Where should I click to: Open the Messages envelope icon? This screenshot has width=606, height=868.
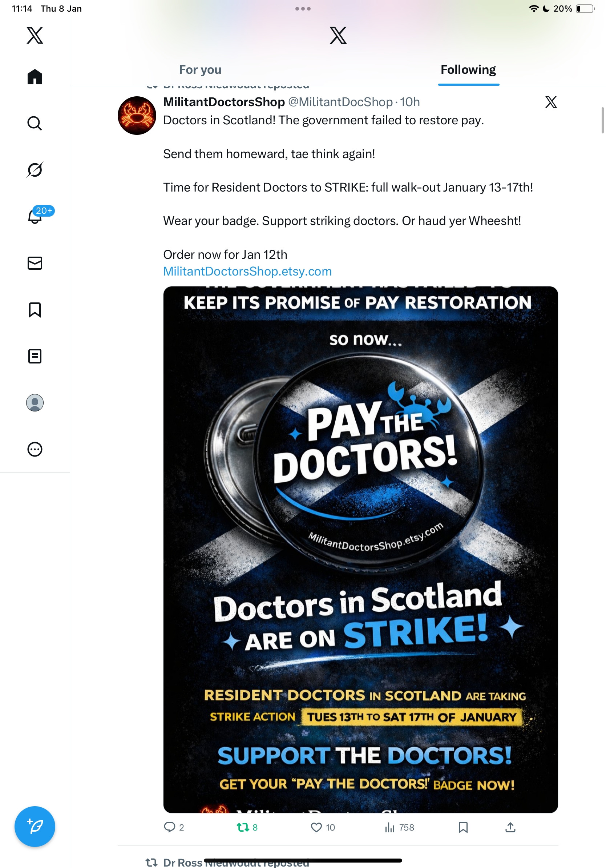[x=35, y=263]
